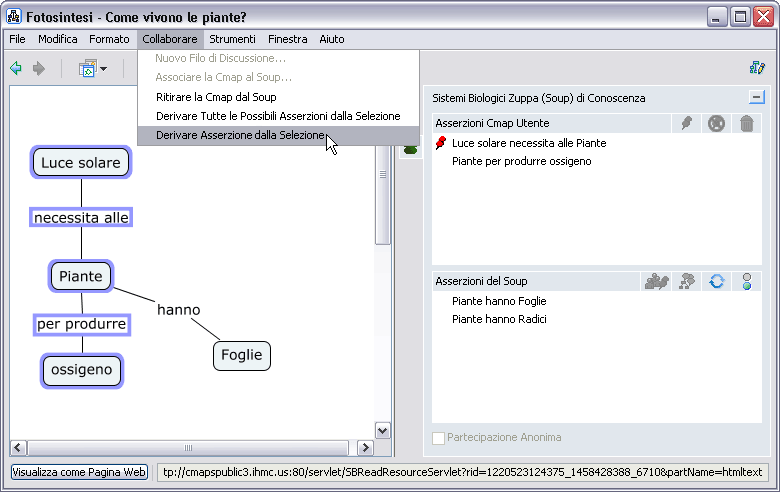Click the round globe icon beside the trash

pyautogui.click(x=716, y=123)
